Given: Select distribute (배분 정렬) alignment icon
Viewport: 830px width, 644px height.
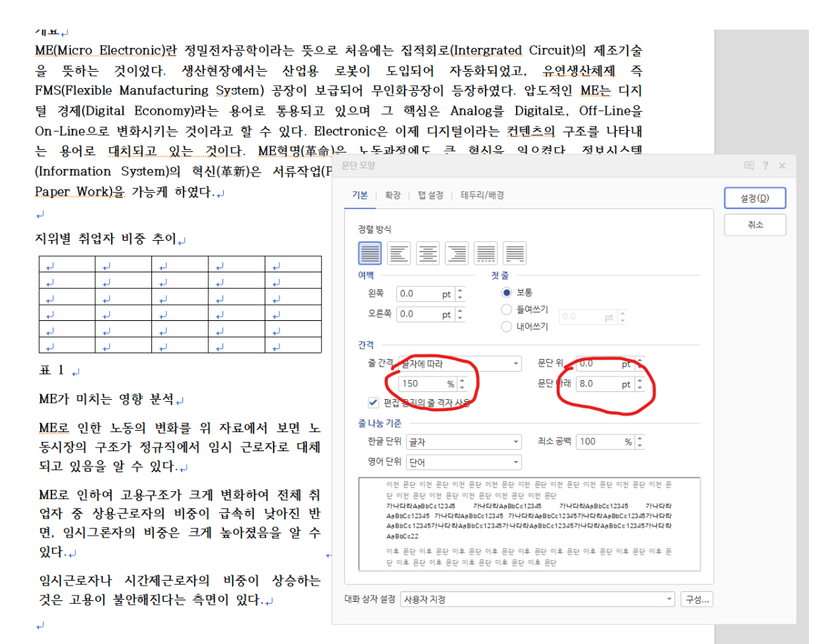Looking at the screenshot, I should tap(486, 253).
